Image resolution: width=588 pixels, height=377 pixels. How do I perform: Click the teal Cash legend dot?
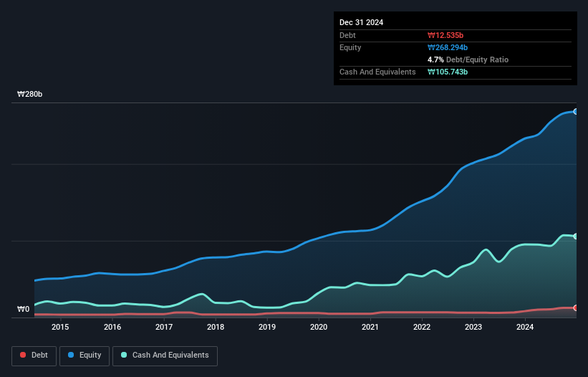point(124,355)
